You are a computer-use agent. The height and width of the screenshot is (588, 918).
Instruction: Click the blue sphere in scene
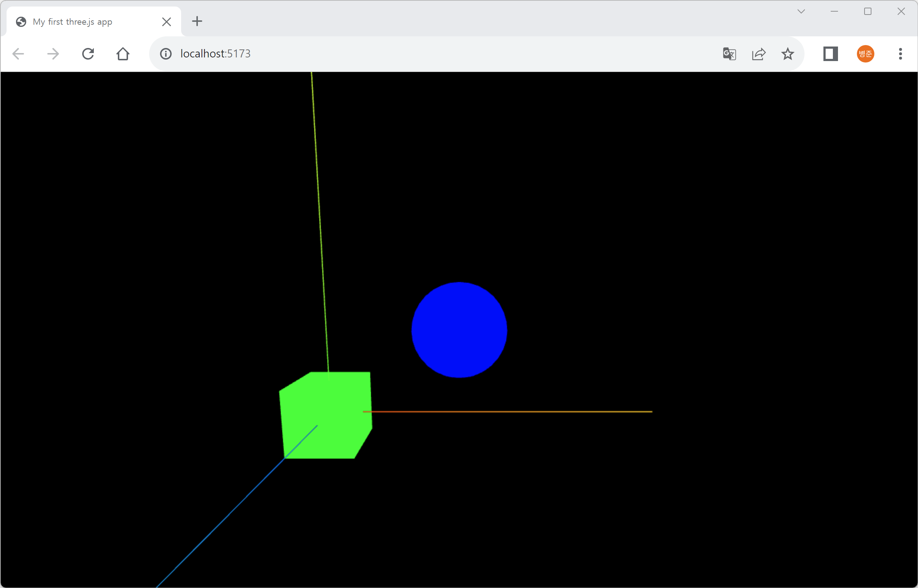coord(459,330)
